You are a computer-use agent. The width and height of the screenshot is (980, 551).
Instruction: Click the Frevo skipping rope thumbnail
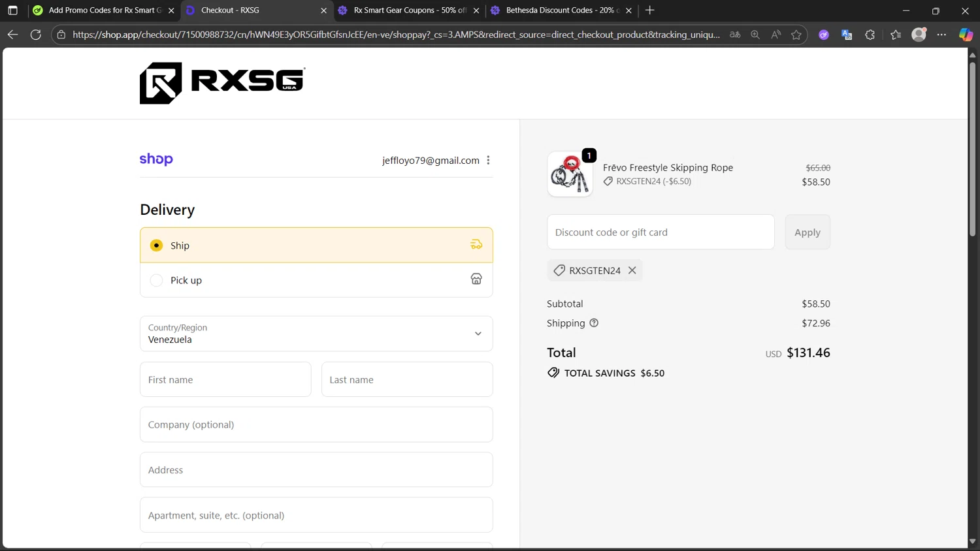point(570,174)
